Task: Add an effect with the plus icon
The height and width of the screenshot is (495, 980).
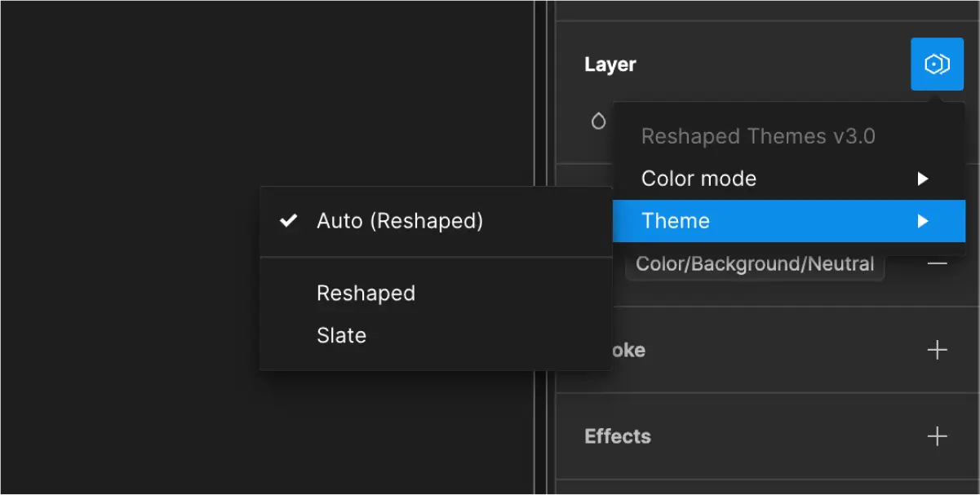Action: 937,436
